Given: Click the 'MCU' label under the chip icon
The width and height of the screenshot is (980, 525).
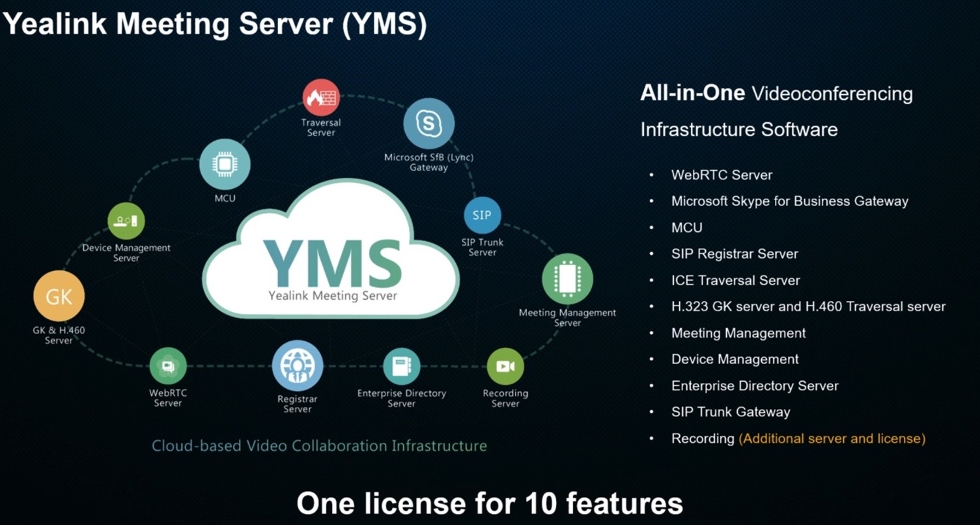Looking at the screenshot, I should [225, 199].
